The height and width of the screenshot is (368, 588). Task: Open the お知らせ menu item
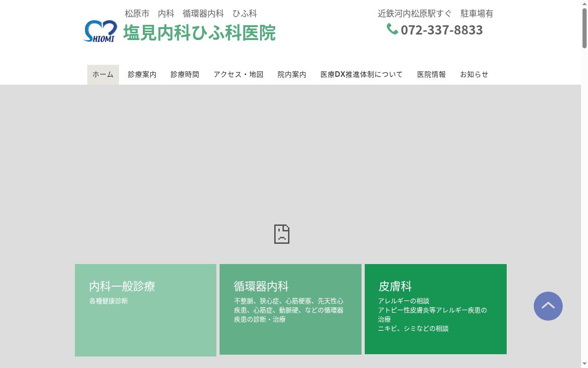click(474, 75)
